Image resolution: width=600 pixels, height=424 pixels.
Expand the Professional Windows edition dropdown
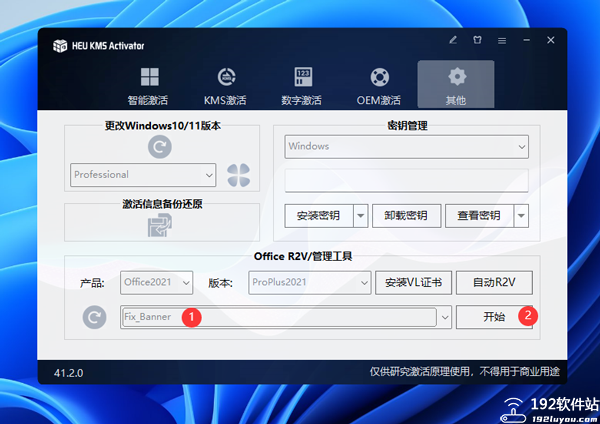209,175
